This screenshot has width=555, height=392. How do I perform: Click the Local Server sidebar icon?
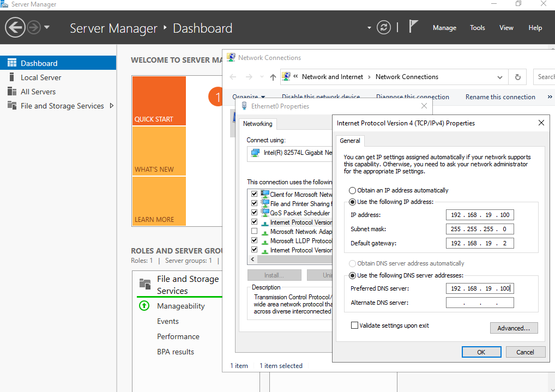tap(12, 77)
